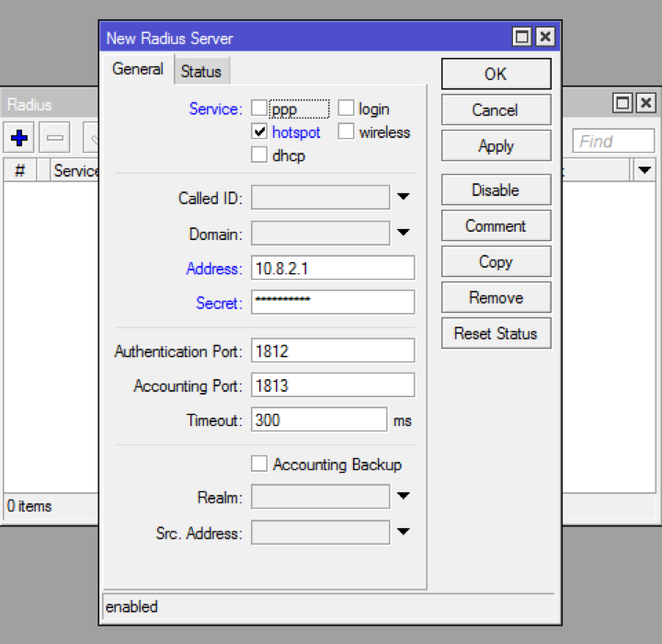Screen dimensions: 662x644
Task: Click the Address input field
Action: click(x=332, y=269)
